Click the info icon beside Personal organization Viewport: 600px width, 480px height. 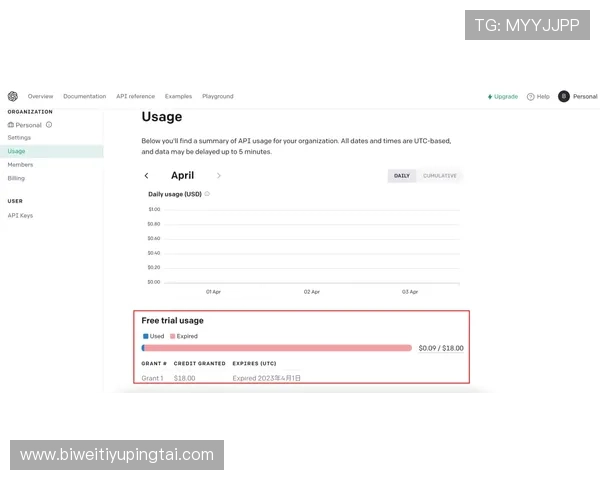click(49, 125)
